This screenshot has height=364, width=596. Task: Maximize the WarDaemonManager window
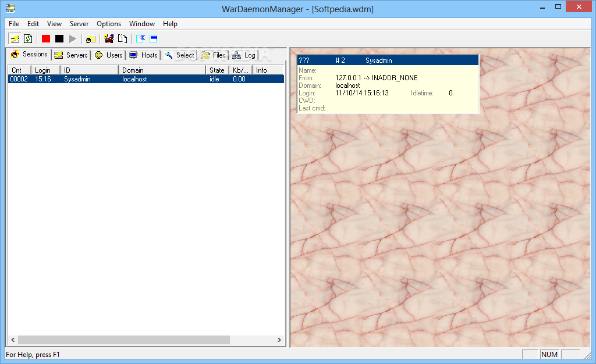pyautogui.click(x=558, y=7)
